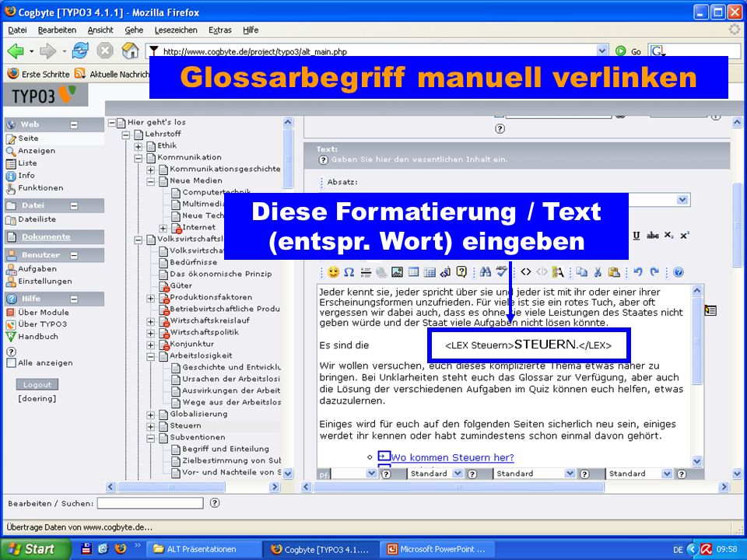Viewport: 747px width, 560px height.
Task: Collapse the Subventionen tree node
Action: tap(150, 438)
